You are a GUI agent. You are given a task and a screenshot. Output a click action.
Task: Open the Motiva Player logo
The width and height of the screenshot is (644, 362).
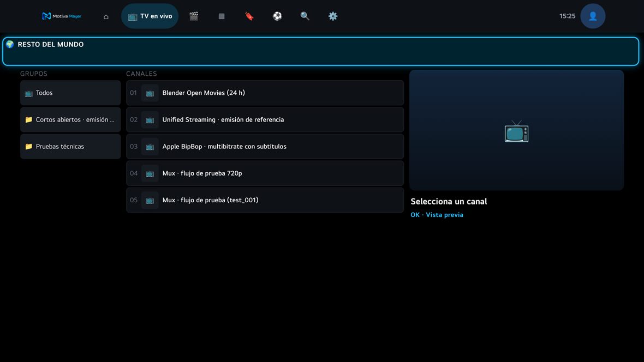tap(62, 16)
